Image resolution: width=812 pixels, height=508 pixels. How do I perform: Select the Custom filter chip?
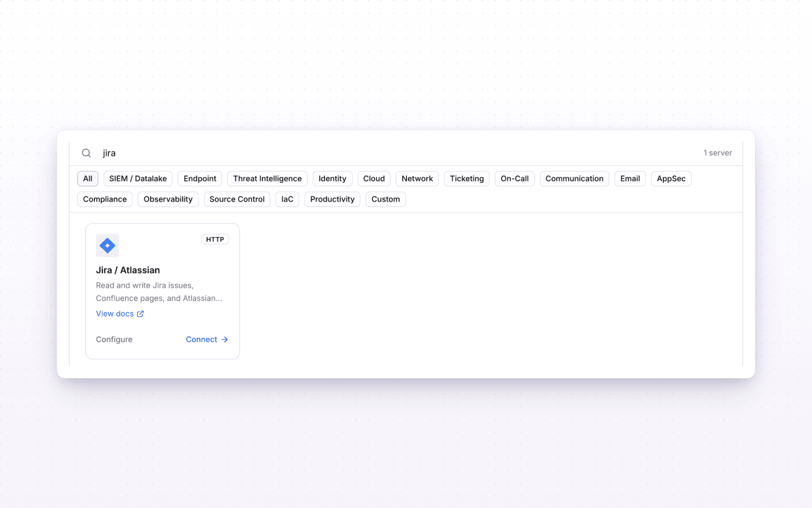click(386, 199)
